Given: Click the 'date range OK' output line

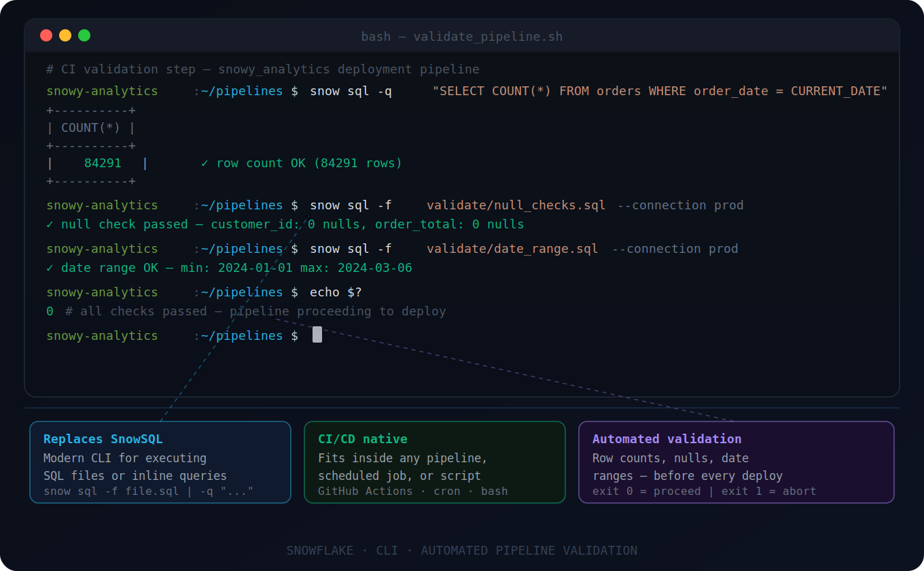Looking at the screenshot, I should (229, 268).
